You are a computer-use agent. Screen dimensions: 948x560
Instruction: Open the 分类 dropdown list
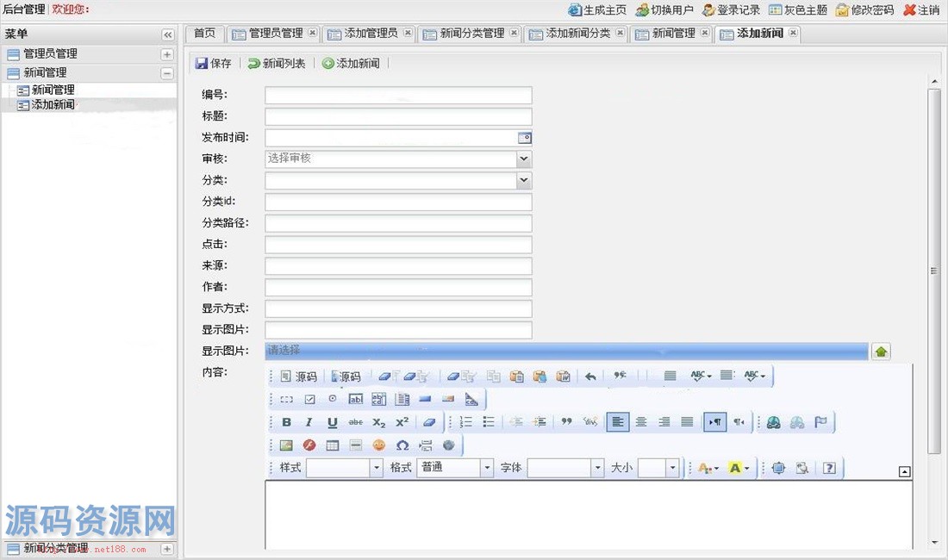524,180
